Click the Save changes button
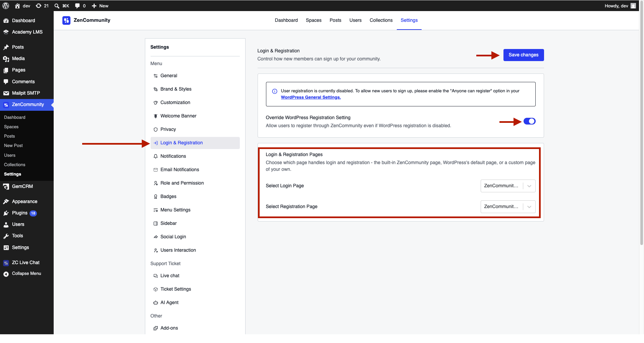644x343 pixels. pyautogui.click(x=524, y=55)
